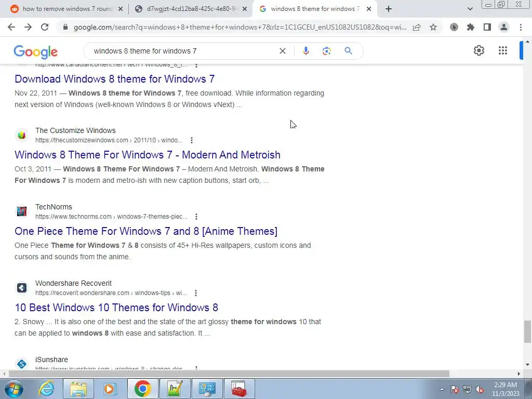532x399 pixels.
Task: Open the Google apps grid
Action: pyautogui.click(x=503, y=50)
